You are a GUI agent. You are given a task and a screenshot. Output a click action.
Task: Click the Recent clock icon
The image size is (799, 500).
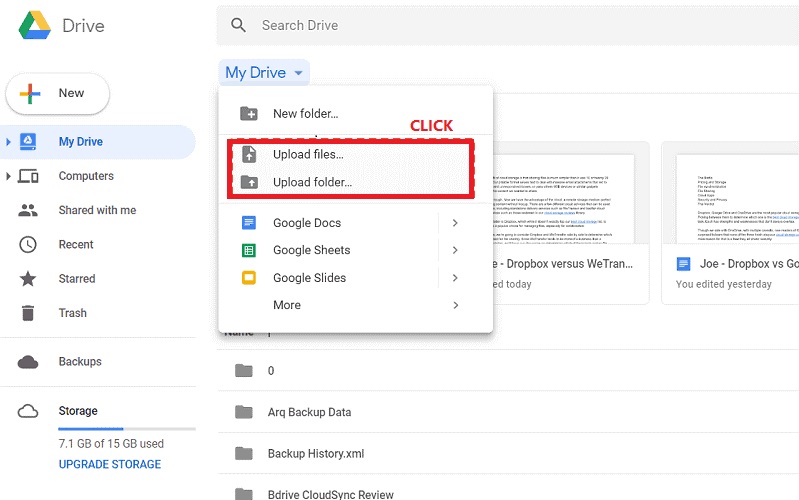point(28,245)
